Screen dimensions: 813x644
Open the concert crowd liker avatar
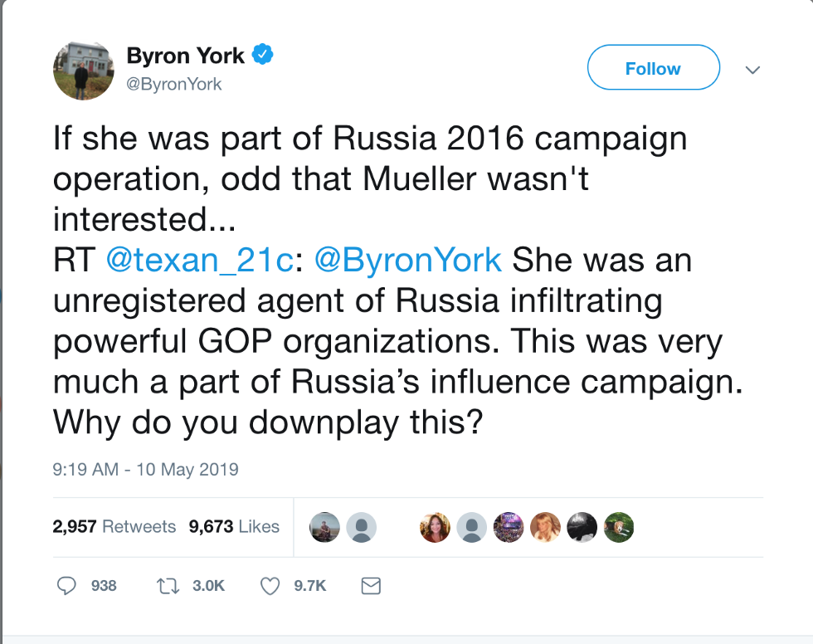pyautogui.click(x=509, y=527)
